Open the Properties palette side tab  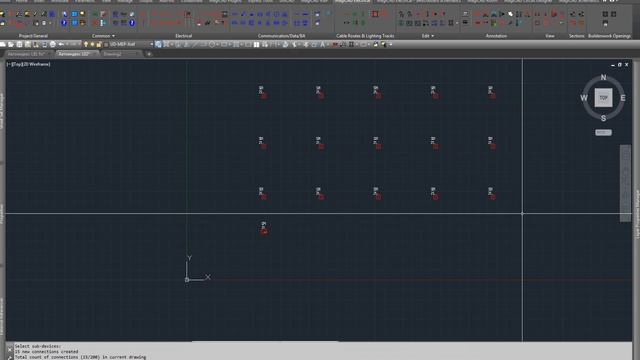pyautogui.click(x=2, y=213)
